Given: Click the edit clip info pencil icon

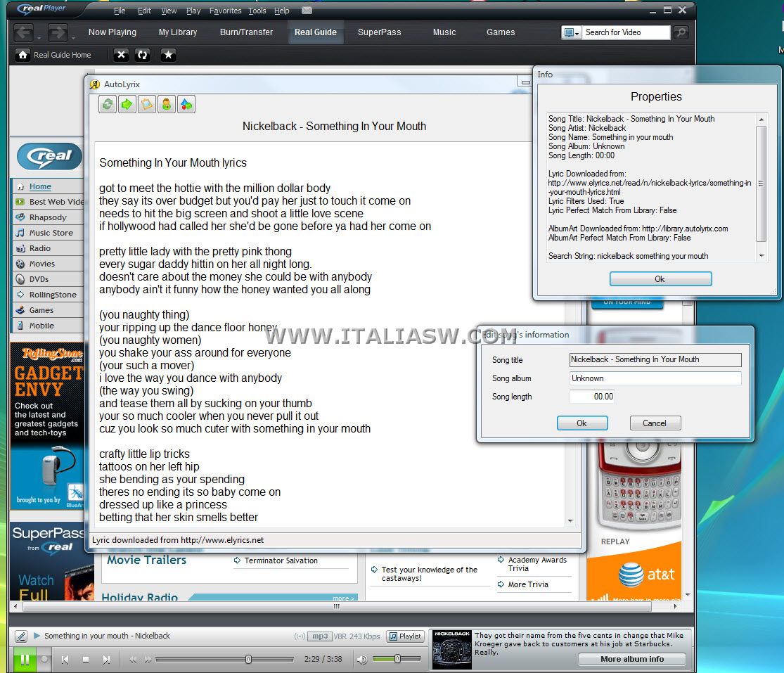Looking at the screenshot, I should pyautogui.click(x=21, y=636).
